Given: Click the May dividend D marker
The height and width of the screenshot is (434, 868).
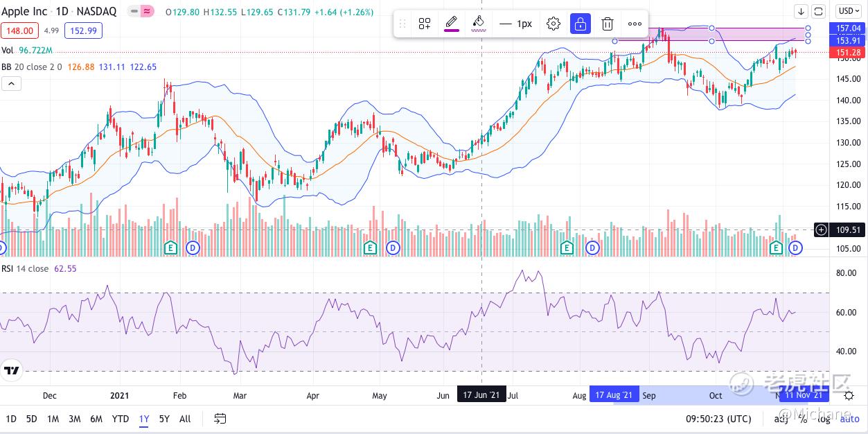Looking at the screenshot, I should click(393, 248).
